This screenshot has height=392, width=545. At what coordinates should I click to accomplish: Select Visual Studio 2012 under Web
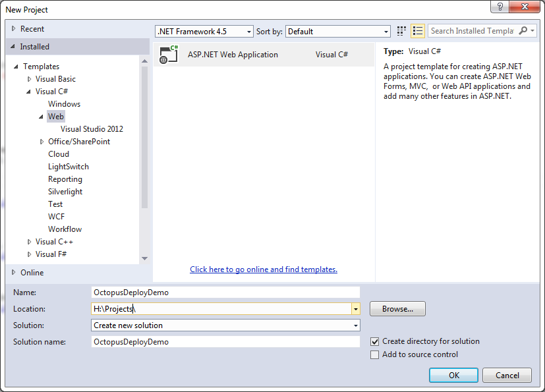tap(92, 129)
